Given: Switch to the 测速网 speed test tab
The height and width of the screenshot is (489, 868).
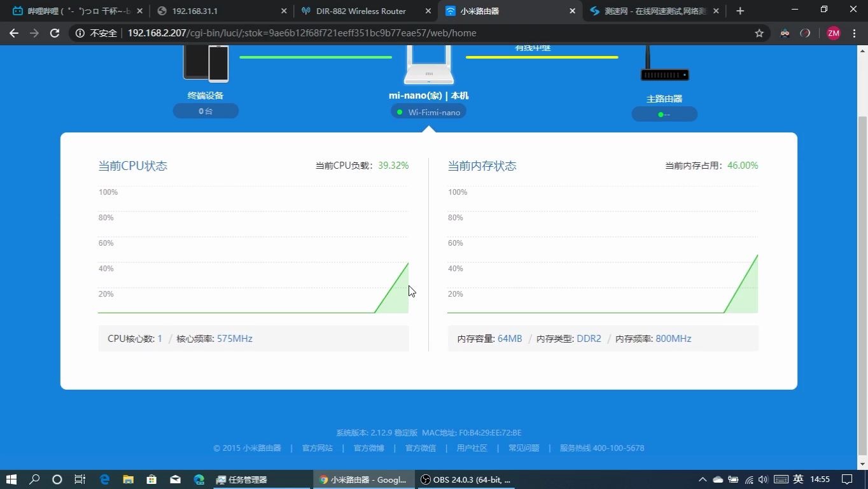Looking at the screenshot, I should click(x=654, y=11).
